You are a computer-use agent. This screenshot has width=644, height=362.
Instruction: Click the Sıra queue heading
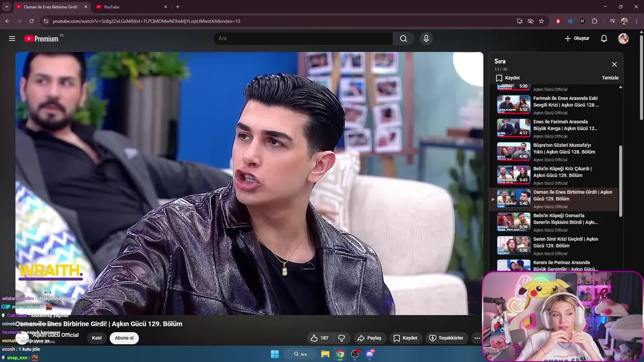[x=500, y=61]
